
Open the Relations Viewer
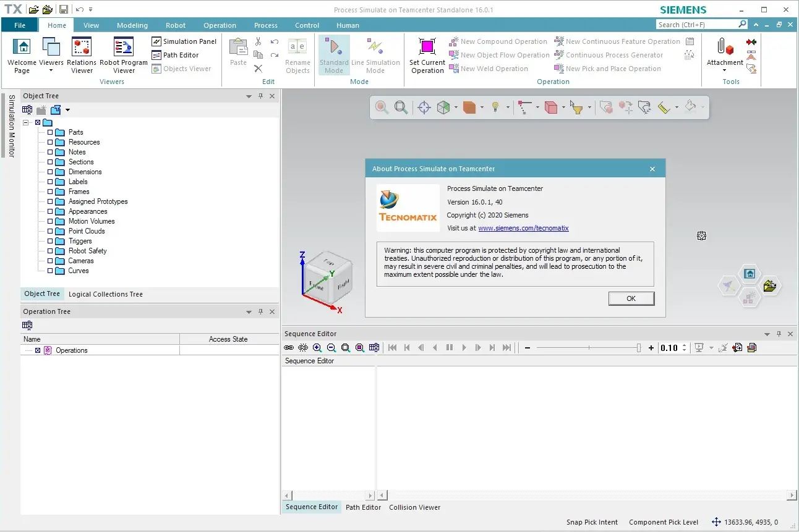coord(82,56)
